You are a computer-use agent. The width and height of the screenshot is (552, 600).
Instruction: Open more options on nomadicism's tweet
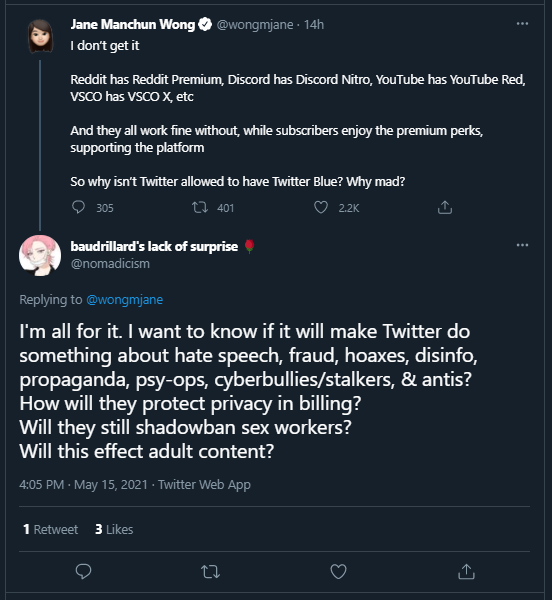click(x=522, y=245)
